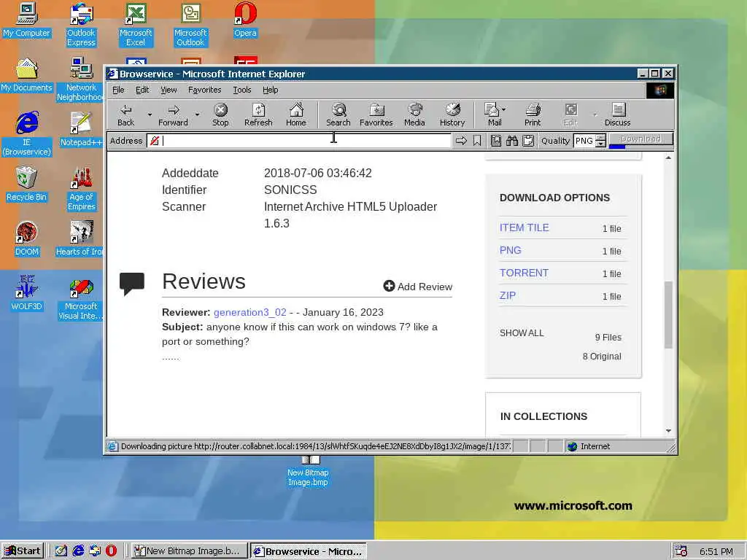Select the Recycle Bin icon
747x560 pixels.
27,184
